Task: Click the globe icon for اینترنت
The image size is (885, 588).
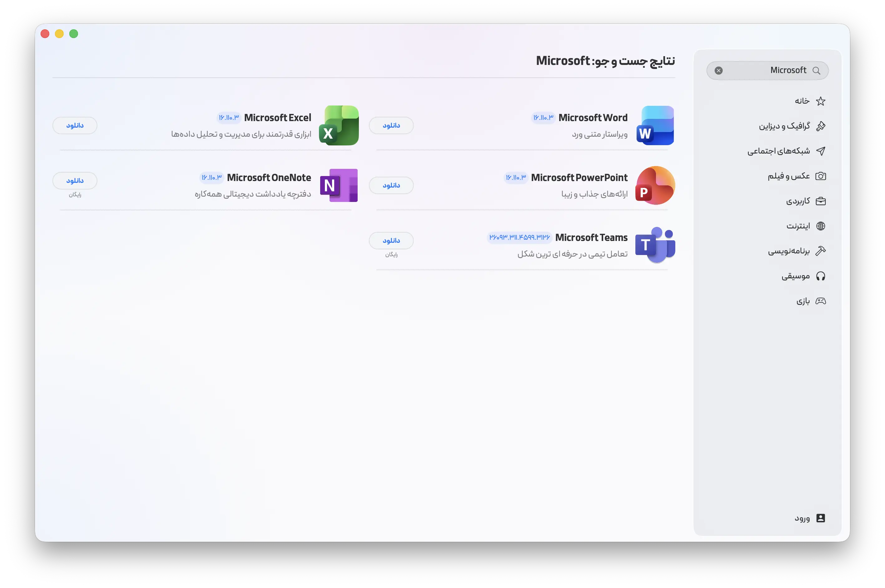Action: pos(820,226)
